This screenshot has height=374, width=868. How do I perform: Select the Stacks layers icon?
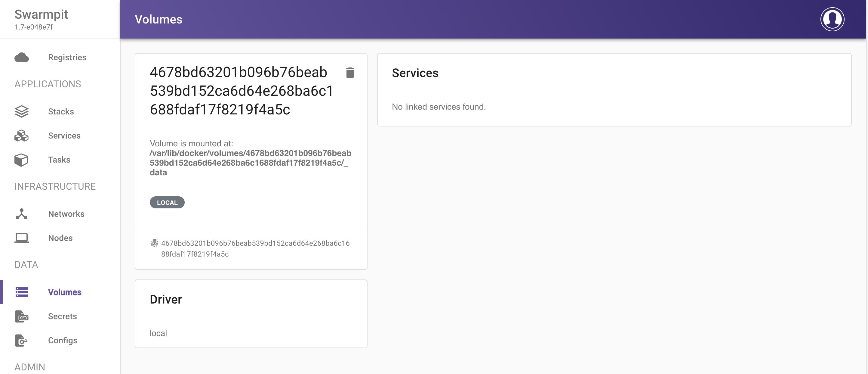pos(22,111)
